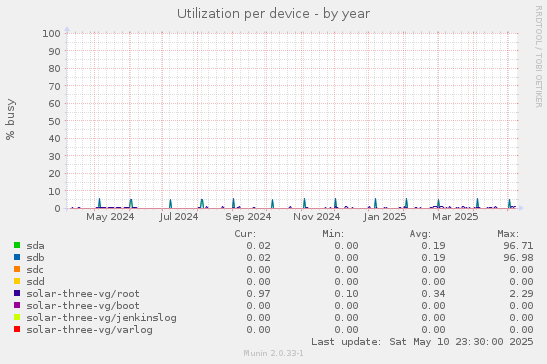Select the sdd legend label
Screen dimensions: 547x364
[35, 281]
